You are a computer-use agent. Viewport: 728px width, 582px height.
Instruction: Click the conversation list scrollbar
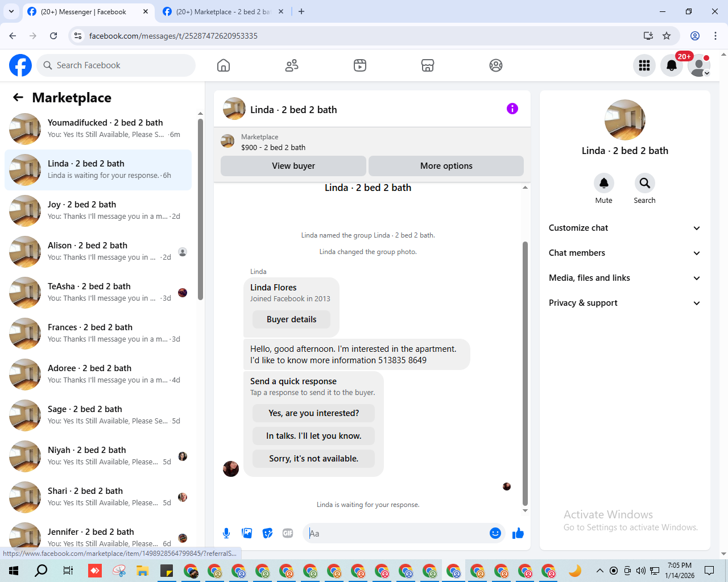(x=200, y=209)
